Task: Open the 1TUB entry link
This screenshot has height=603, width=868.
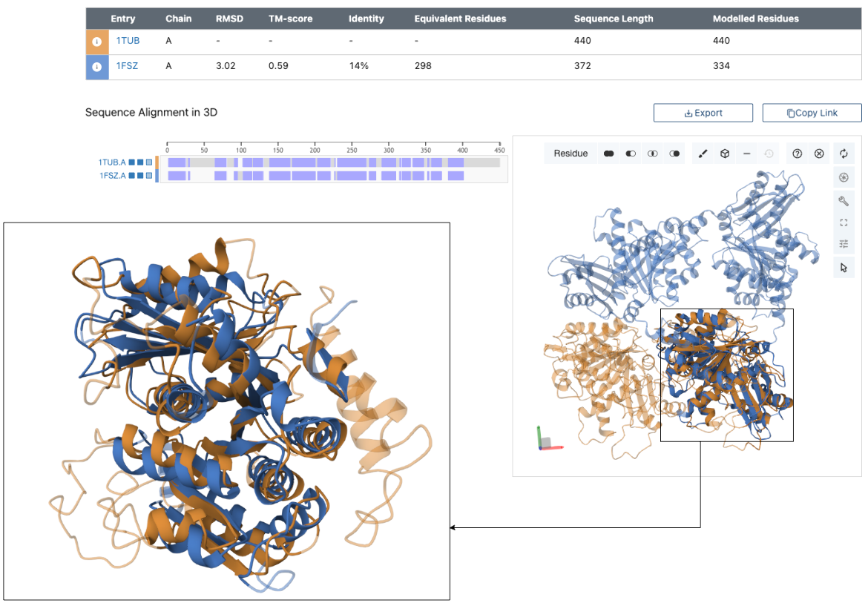Action: point(128,42)
